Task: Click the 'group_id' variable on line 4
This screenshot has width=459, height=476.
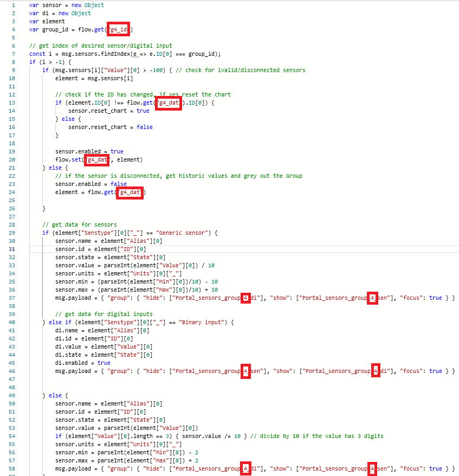Action: click(x=55, y=29)
